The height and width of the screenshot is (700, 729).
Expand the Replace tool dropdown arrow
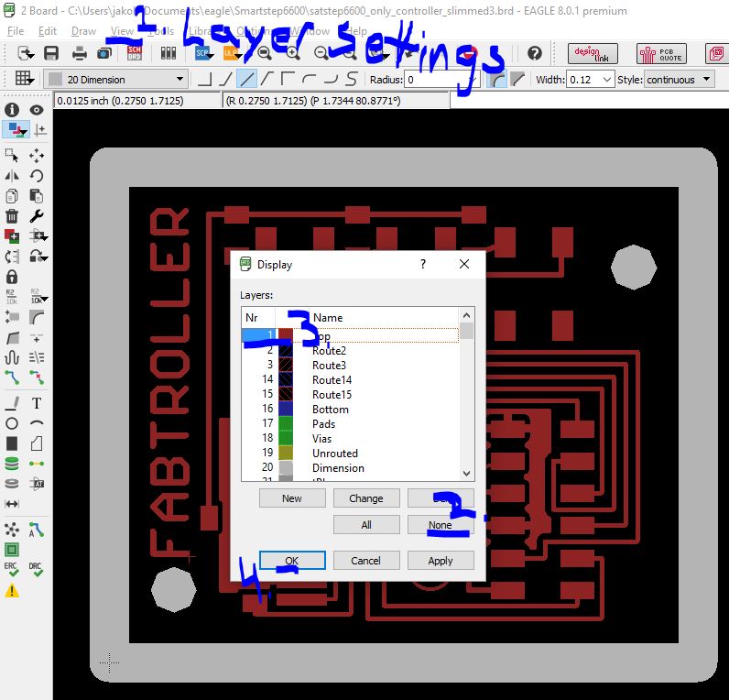click(45, 257)
